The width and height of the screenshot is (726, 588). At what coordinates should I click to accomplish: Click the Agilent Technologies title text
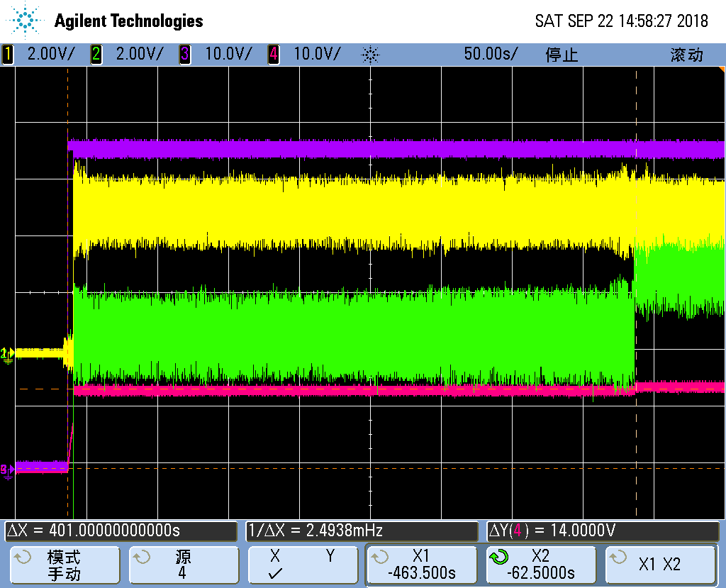coord(129,21)
